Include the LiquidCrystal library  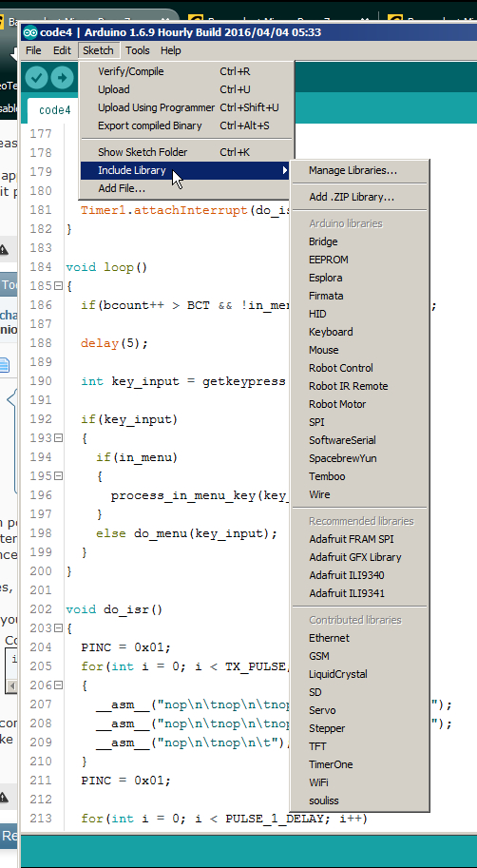click(360, 674)
